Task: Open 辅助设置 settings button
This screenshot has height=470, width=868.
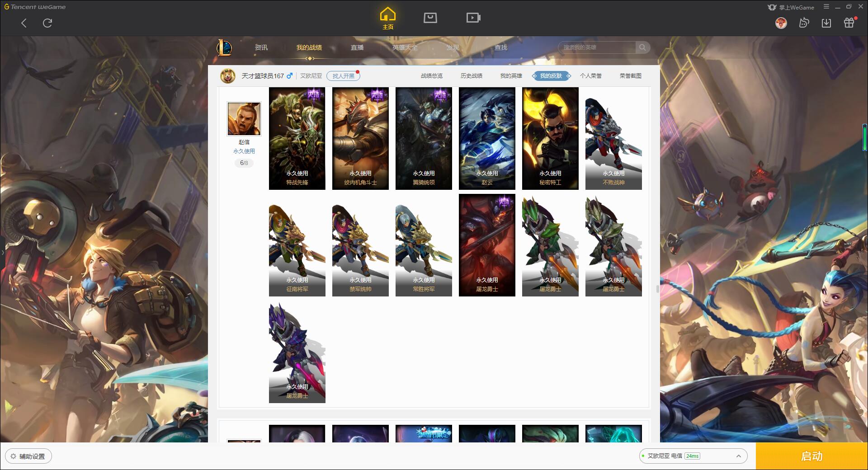Action: (x=28, y=456)
